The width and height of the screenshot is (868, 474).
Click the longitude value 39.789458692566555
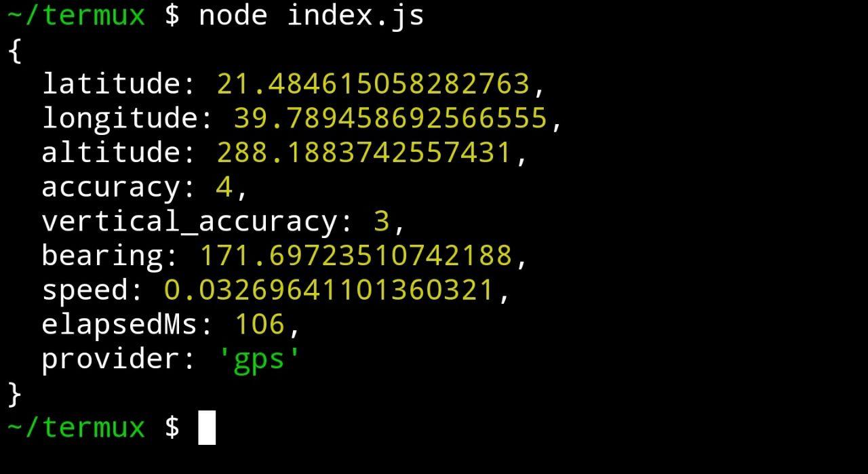coord(391,118)
